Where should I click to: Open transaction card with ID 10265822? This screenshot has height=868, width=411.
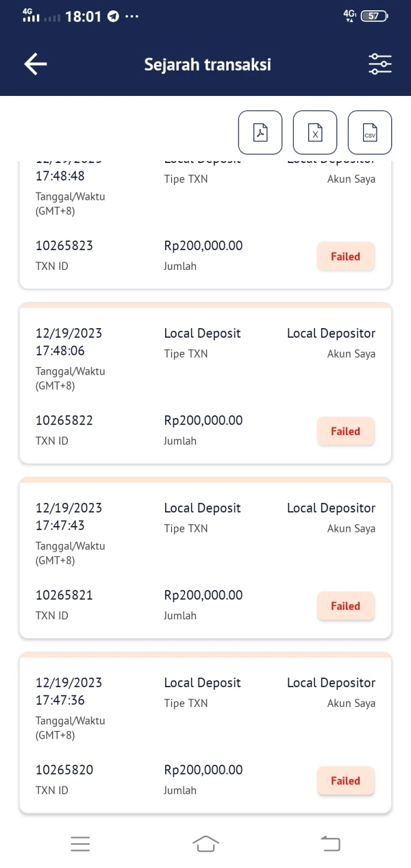[x=206, y=385]
